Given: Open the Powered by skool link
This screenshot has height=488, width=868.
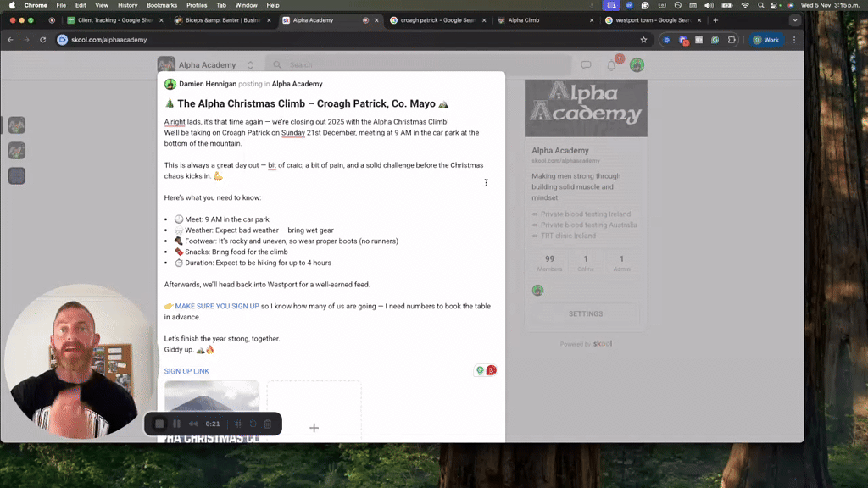Looking at the screenshot, I should 586,344.
